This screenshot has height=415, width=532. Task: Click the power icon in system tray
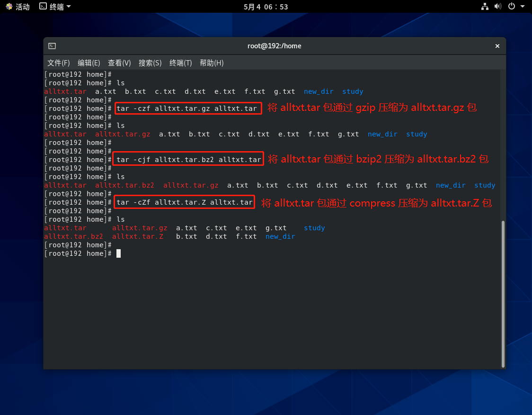(511, 7)
